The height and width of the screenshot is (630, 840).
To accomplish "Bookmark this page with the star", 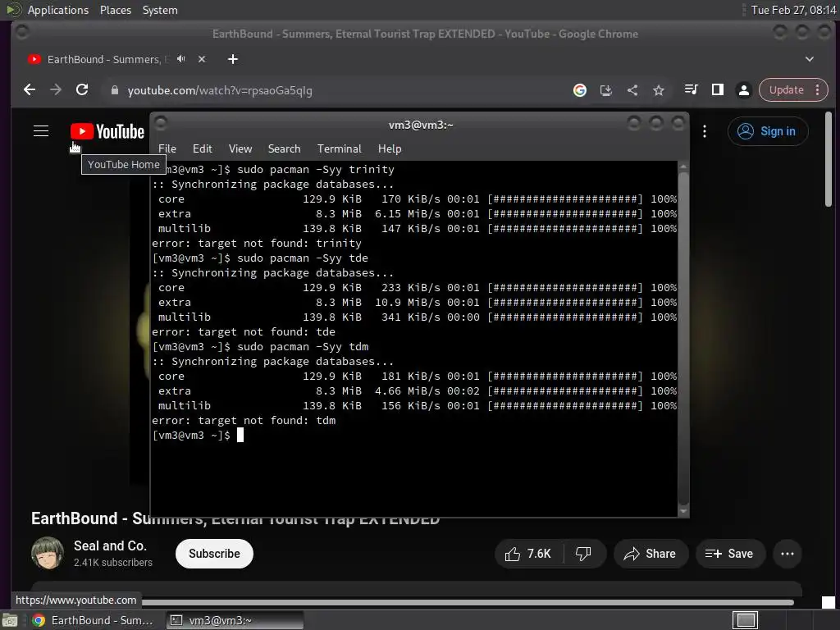I will [x=659, y=90].
